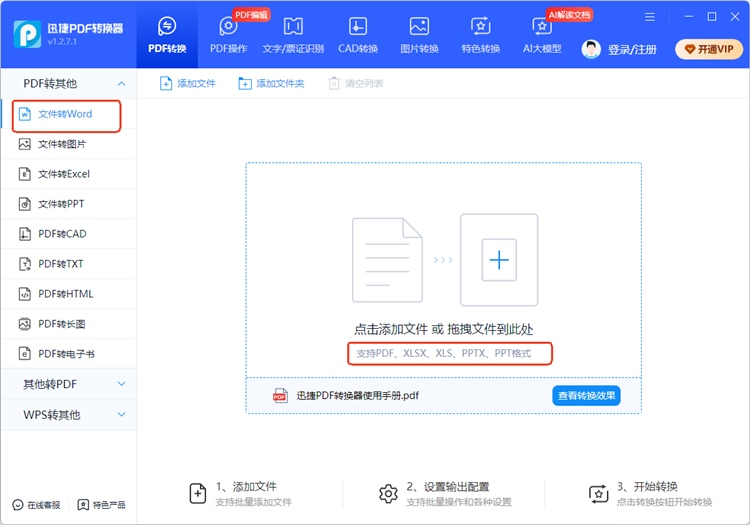Choose 文件转Excel option
The height and width of the screenshot is (525, 750).
(x=69, y=174)
